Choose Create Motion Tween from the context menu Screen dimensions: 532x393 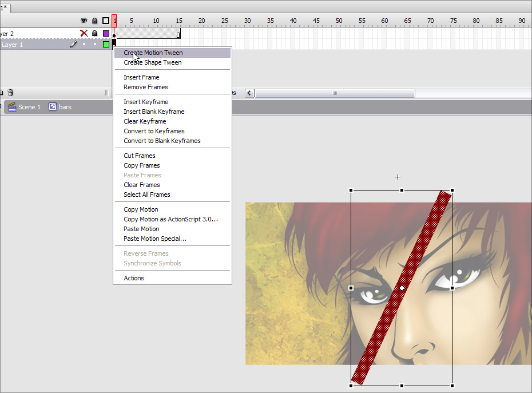[153, 53]
